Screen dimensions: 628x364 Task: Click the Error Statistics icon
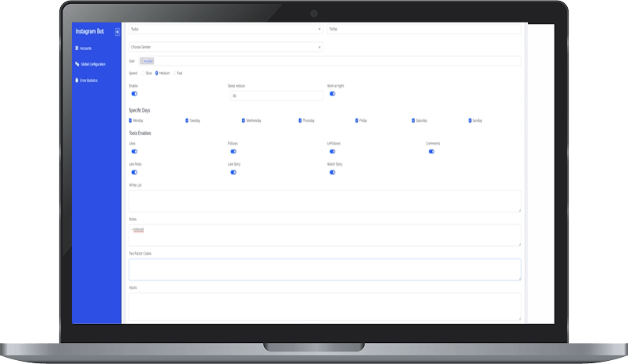pos(77,80)
